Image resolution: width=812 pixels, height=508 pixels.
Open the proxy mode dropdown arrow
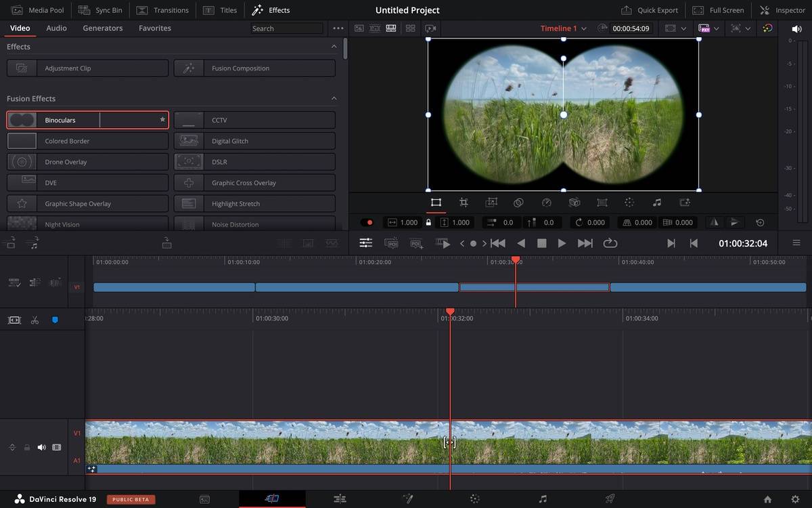pos(717,28)
